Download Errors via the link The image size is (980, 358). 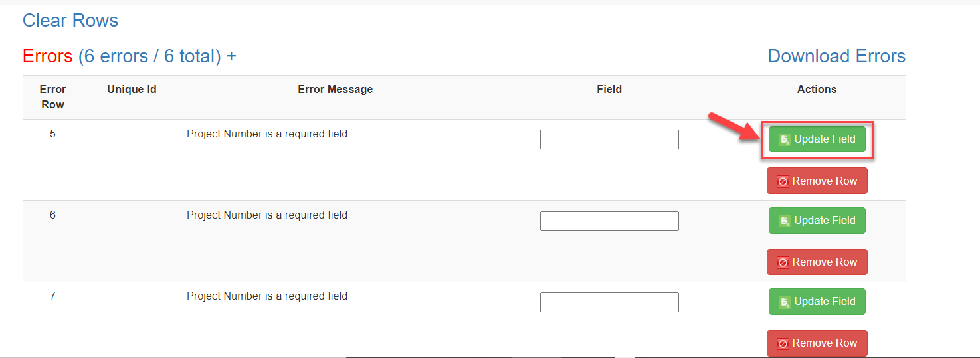tap(836, 56)
